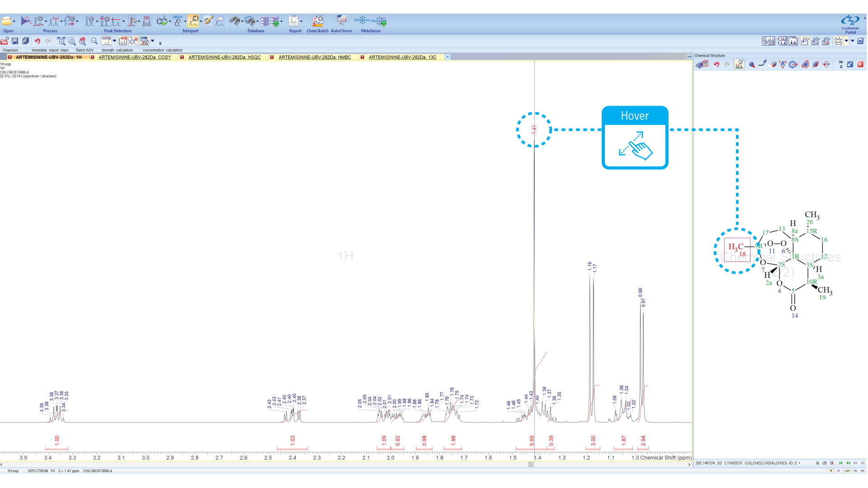Image resolution: width=868 pixels, height=488 pixels.
Task: Enable structure selection mode in structure toolbar
Action: (x=752, y=65)
